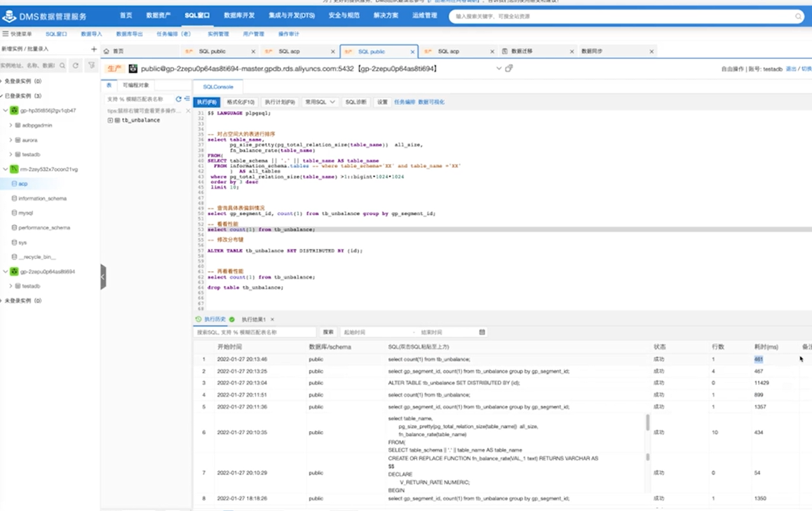Image resolution: width=812 pixels, height=511 pixels.
Task: Click the 数据导入 shortcut link
Action: pyautogui.click(x=91, y=34)
